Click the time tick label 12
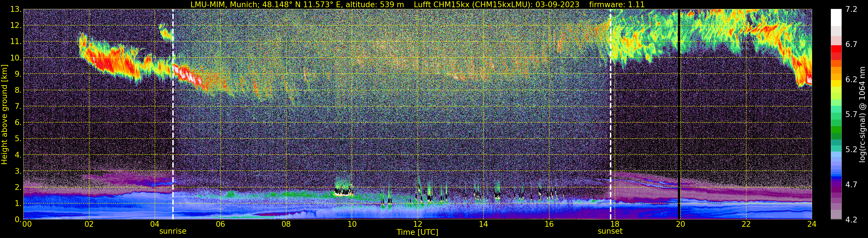Viewport: 868px width, 238px height. (417, 224)
